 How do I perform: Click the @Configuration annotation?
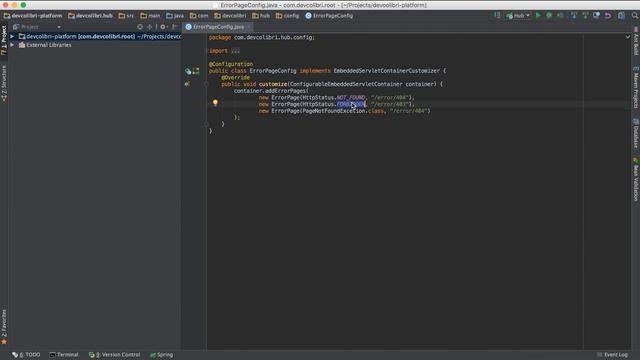click(x=231, y=64)
